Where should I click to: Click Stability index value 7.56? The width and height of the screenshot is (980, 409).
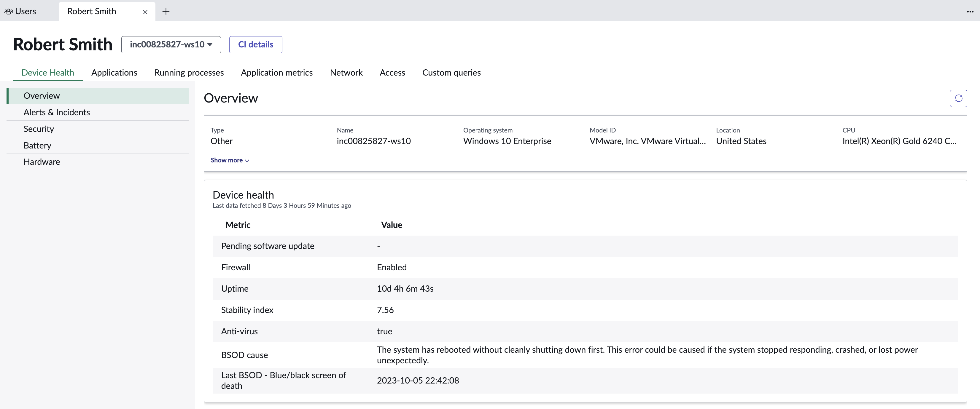[385, 310]
